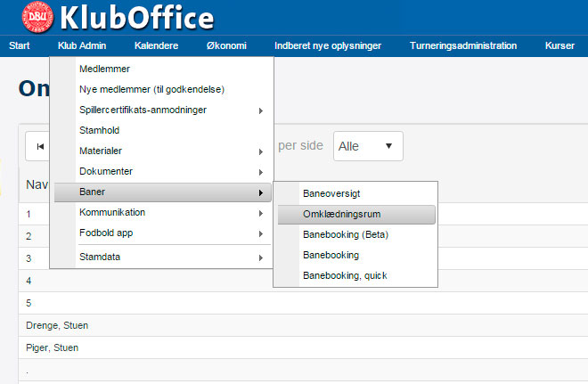This screenshot has width=588, height=384.
Task: Choose Banebooking, quick entry
Action: pyautogui.click(x=356, y=275)
